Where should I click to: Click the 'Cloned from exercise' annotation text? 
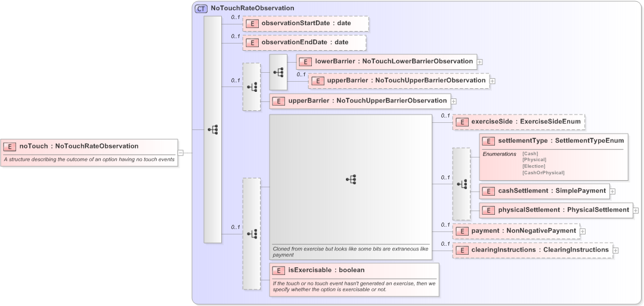click(x=351, y=252)
